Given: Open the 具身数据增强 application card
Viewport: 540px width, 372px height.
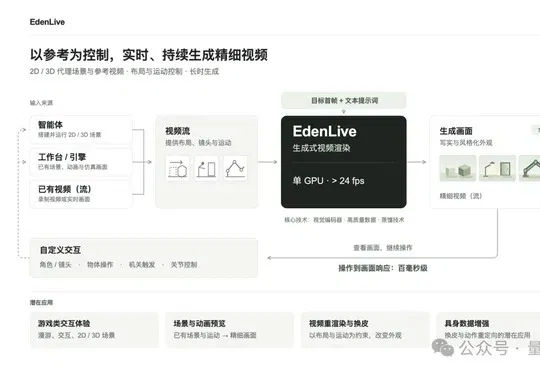Looking at the screenshot, I should (488, 330).
